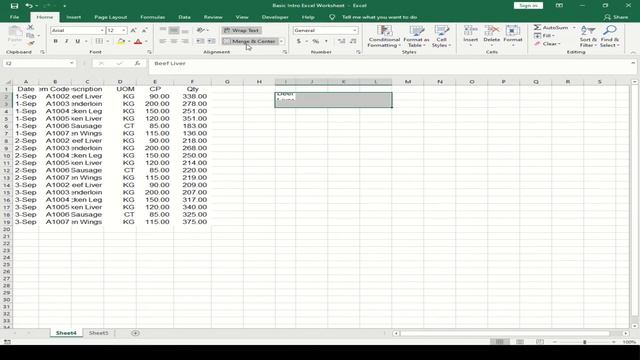Click the Increase Decimal icon
This screenshot has width=640, height=360.
(342, 41)
